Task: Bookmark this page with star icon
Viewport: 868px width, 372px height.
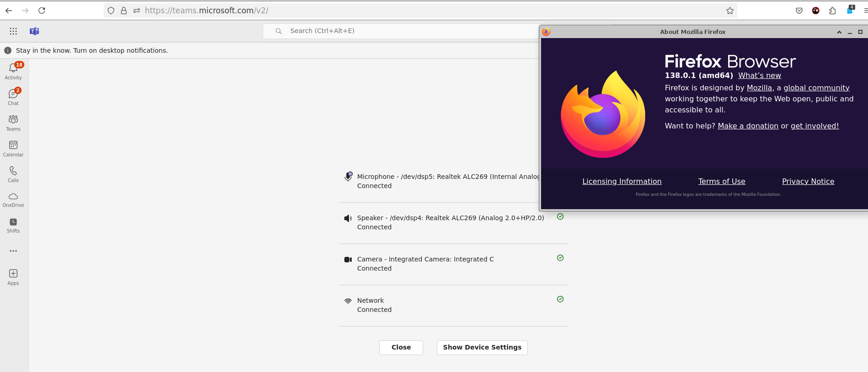Action: [x=730, y=11]
